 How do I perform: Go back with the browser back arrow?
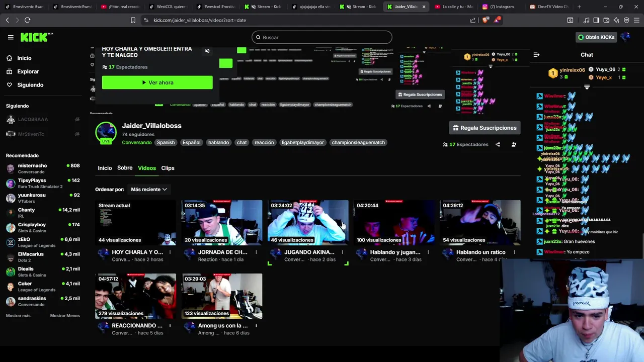coord(7,20)
